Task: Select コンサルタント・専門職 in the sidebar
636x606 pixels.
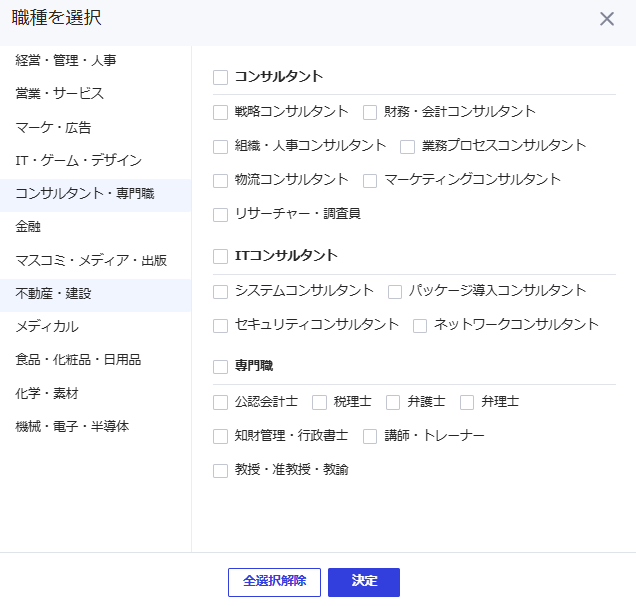Action: tap(95, 194)
